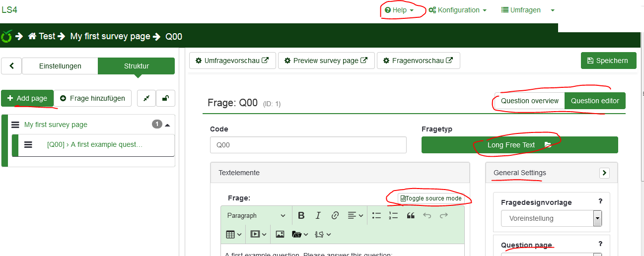Open the caret dropdown next to Umfragen
The height and width of the screenshot is (256, 644).
553,10
